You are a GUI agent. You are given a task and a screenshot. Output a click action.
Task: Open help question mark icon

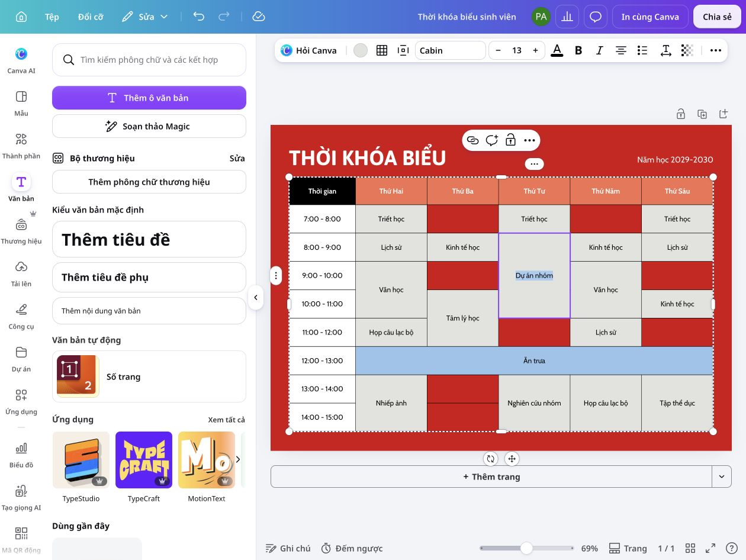point(732,548)
